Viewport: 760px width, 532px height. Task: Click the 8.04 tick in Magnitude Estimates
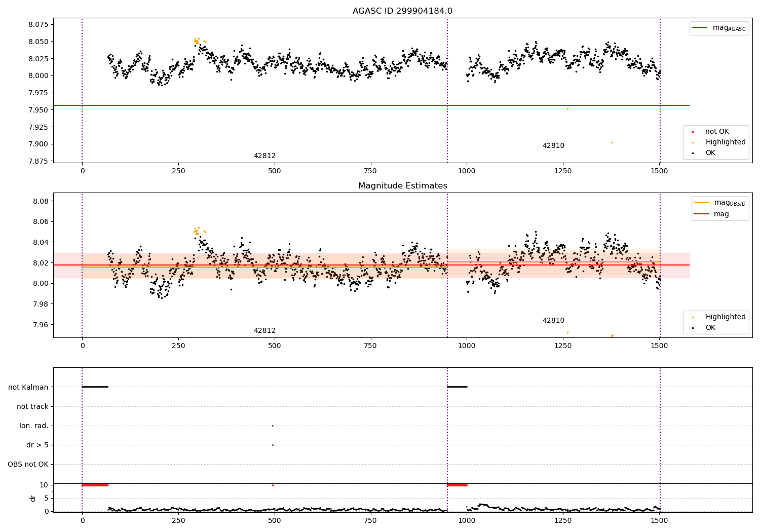pyautogui.click(x=41, y=242)
